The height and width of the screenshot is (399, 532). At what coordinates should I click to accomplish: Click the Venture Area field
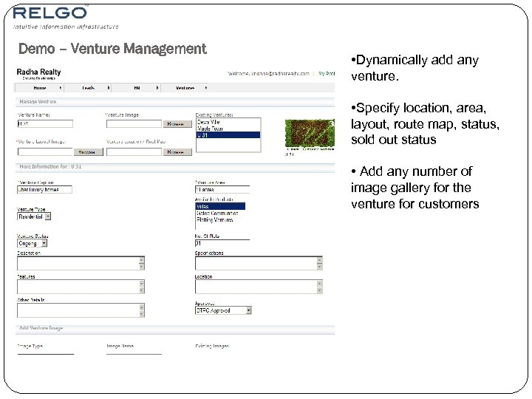[x=222, y=190]
